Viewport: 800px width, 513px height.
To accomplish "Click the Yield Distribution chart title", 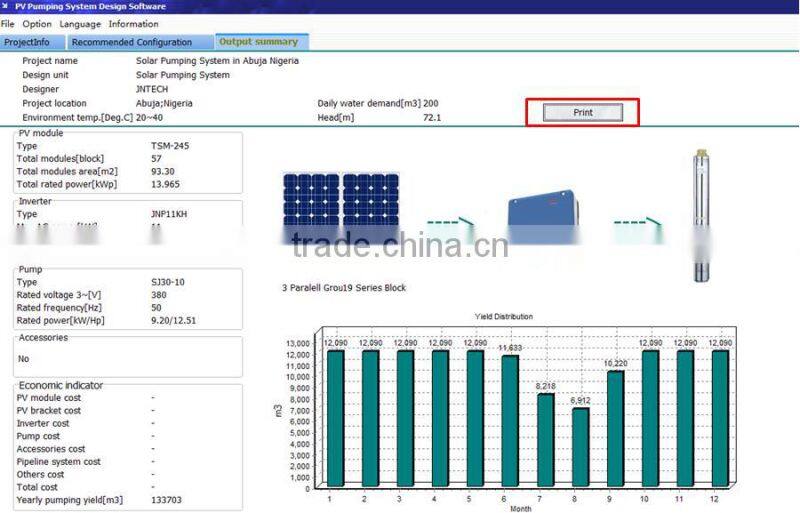I will (504, 316).
